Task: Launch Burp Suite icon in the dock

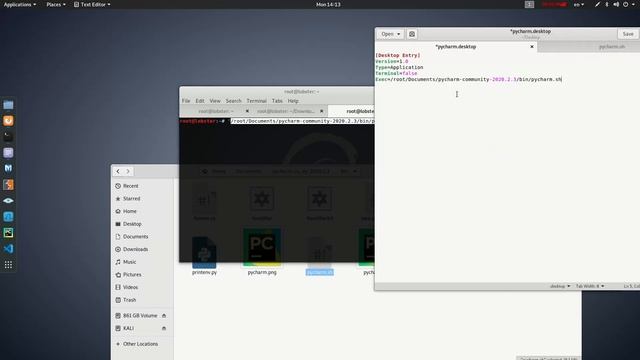Action: point(8,184)
